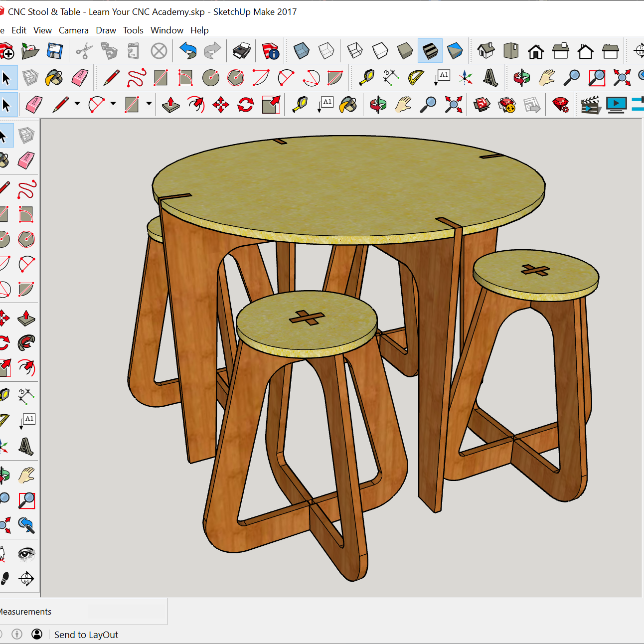
Task: Expand dropdown arrow beside the pencil Line tool
Action: pos(77,104)
